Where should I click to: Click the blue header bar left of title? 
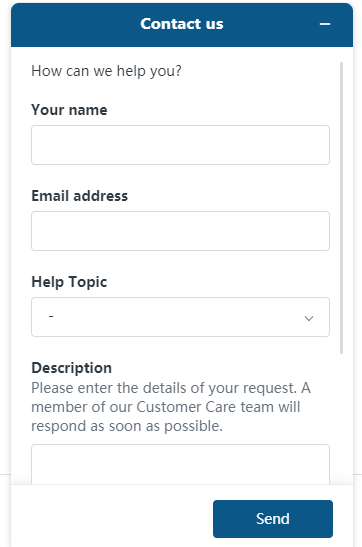click(x=75, y=24)
